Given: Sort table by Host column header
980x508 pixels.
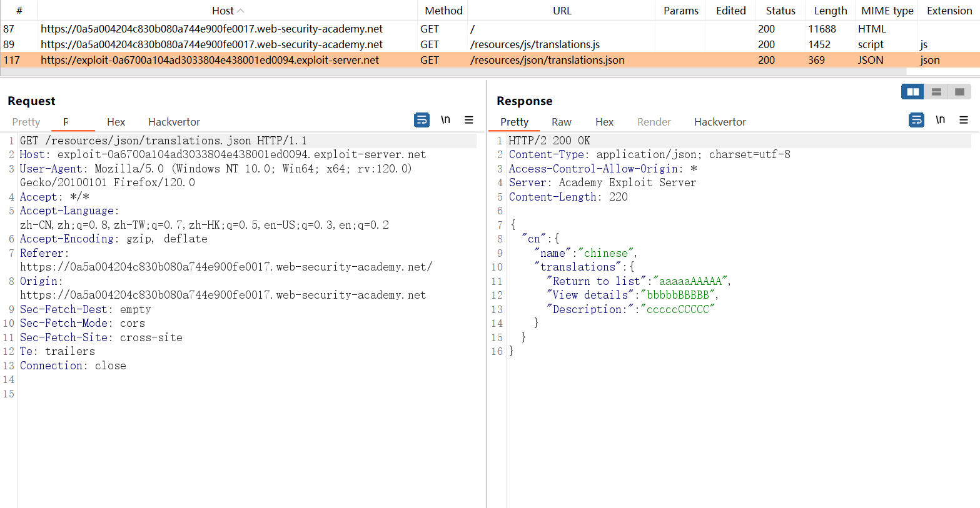Looking at the screenshot, I should [228, 11].
